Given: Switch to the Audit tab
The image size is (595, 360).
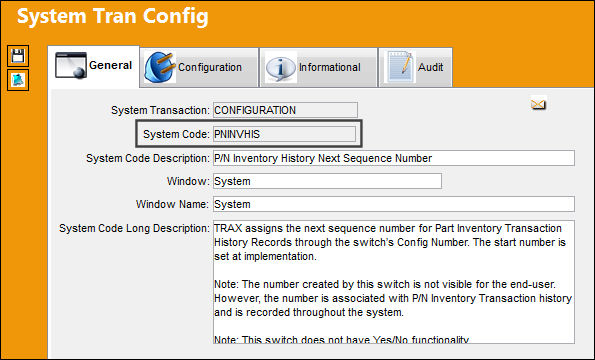Looking at the screenshot, I should 416,68.
